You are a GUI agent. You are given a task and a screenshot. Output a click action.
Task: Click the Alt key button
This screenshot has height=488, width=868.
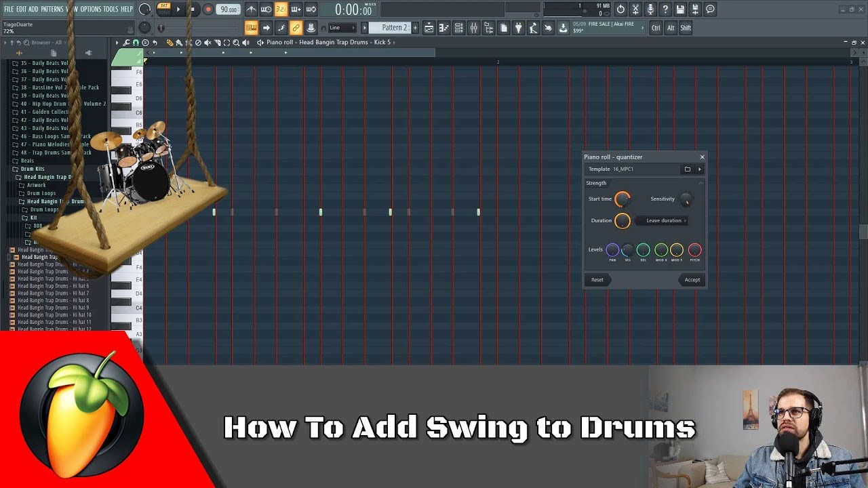click(x=671, y=28)
